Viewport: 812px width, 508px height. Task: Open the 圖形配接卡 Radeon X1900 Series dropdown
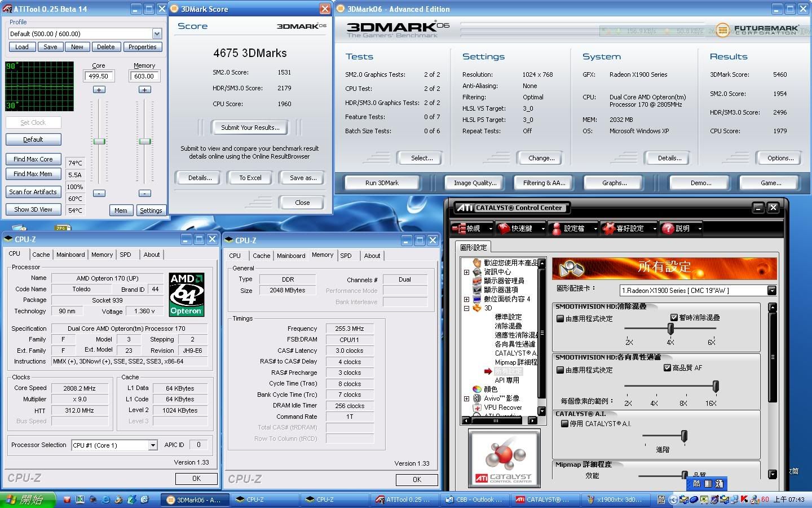(x=771, y=291)
